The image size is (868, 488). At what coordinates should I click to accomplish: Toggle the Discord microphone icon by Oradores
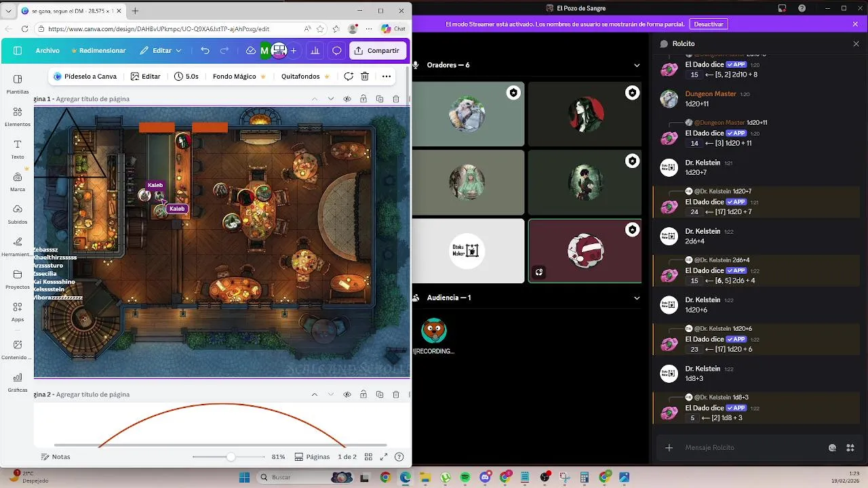pos(416,65)
